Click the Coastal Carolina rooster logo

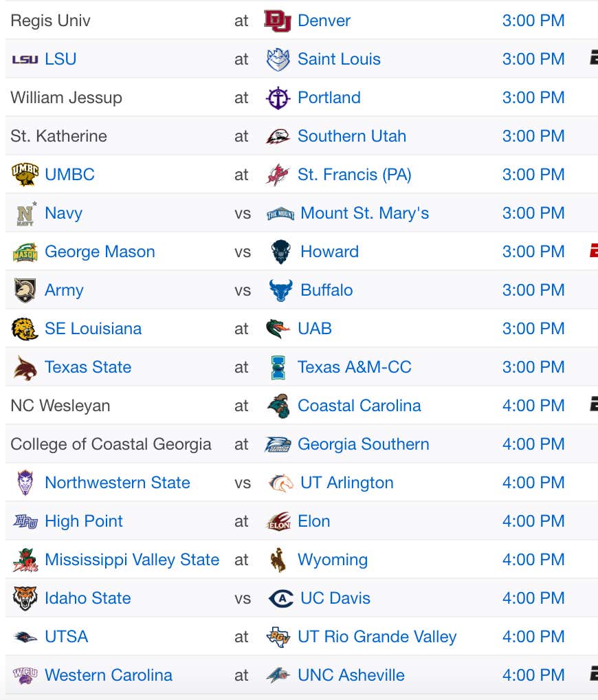[278, 406]
